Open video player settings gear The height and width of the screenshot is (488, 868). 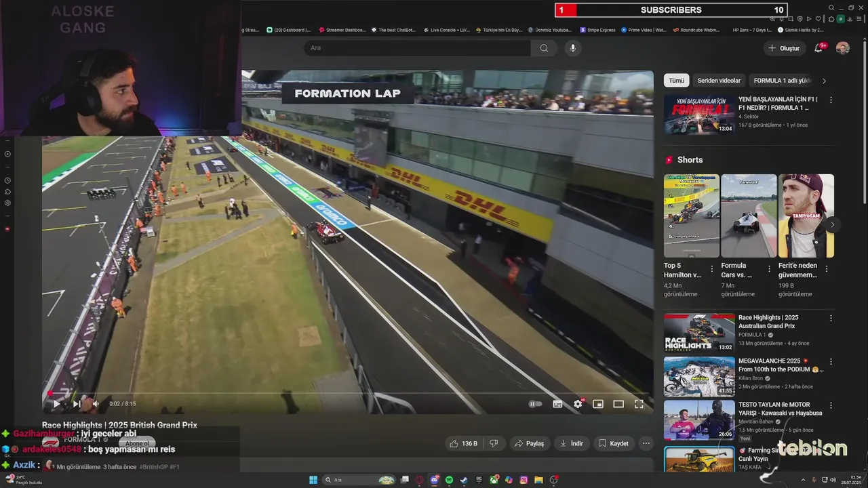tap(578, 404)
